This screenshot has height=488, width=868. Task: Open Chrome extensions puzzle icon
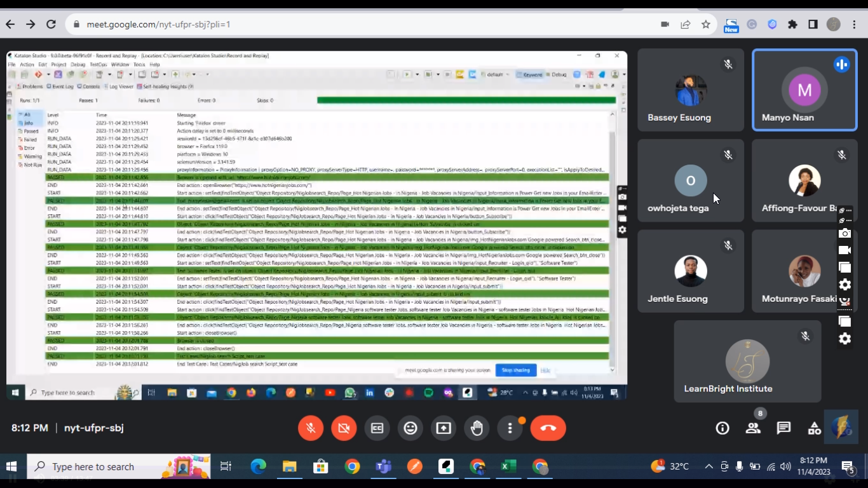pyautogui.click(x=792, y=24)
